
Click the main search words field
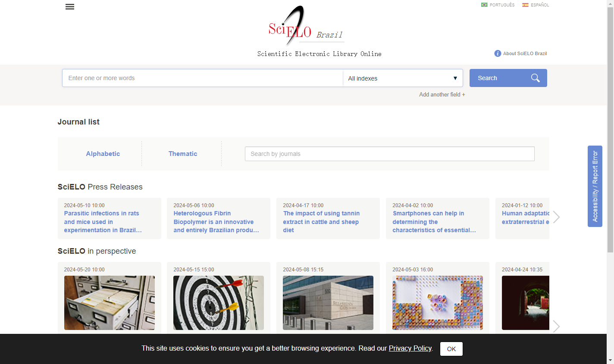pos(203,78)
